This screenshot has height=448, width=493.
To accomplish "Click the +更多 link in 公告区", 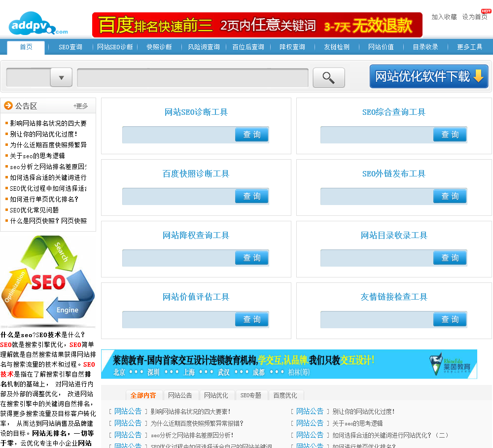I will [80, 106].
